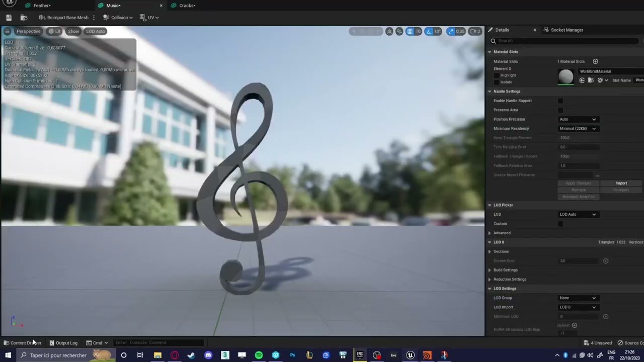This screenshot has height=362, width=644.
Task: Open the viewport Show menu
Action: point(73,31)
